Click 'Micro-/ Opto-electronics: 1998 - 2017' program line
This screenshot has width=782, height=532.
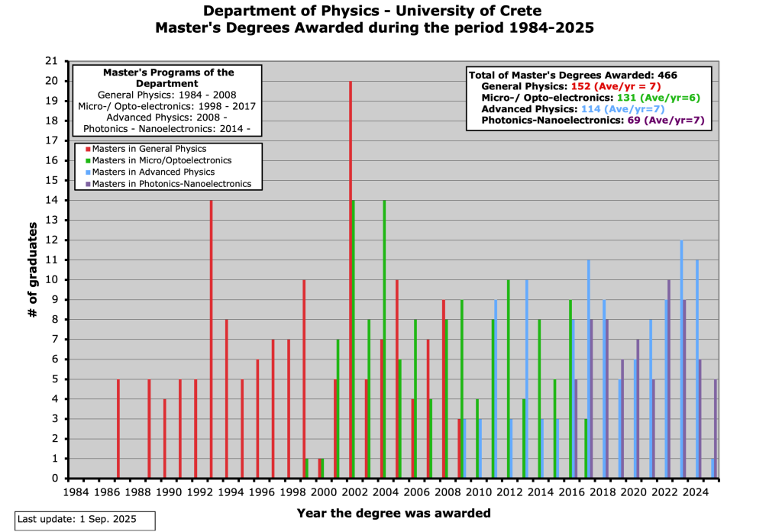coord(167,106)
